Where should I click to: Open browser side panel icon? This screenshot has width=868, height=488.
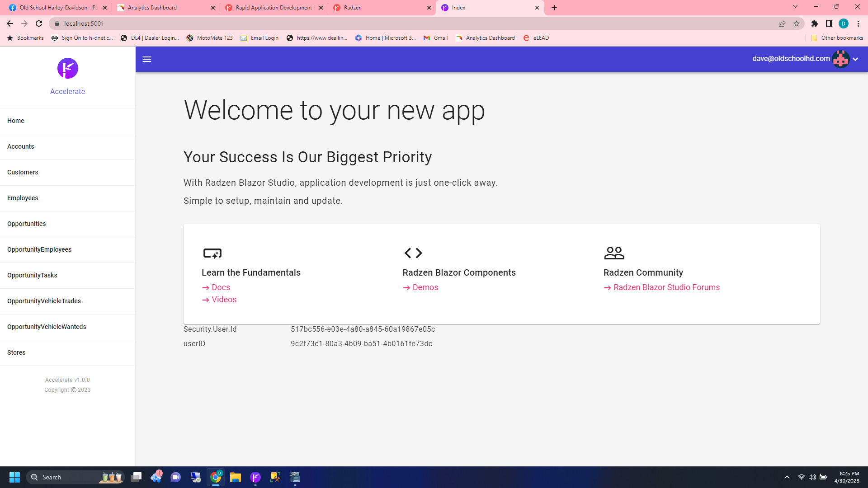coord(829,23)
